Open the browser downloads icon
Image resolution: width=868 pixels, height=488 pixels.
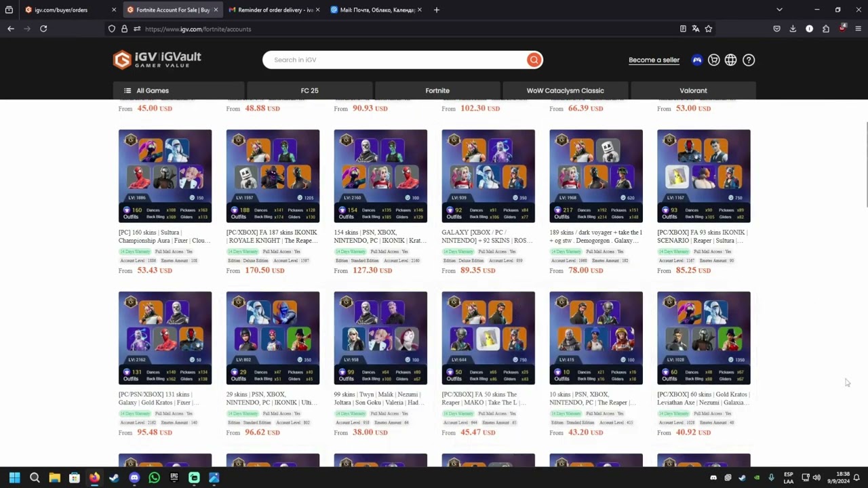[793, 28]
